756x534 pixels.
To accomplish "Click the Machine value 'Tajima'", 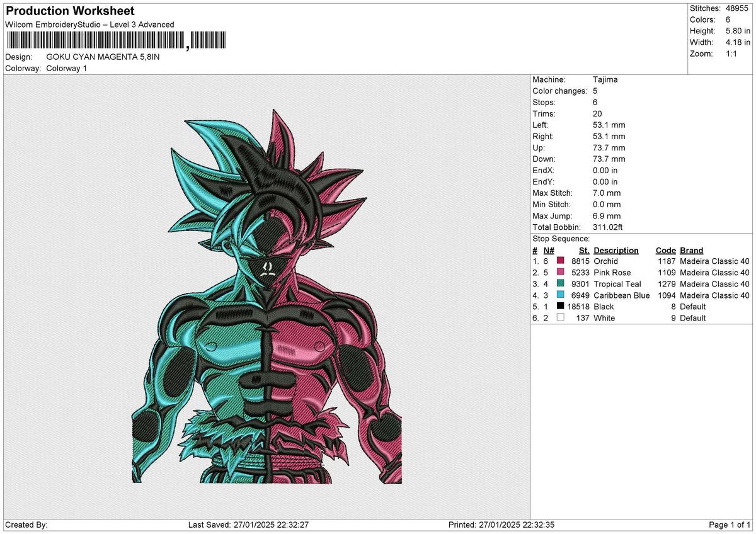I will coord(605,79).
